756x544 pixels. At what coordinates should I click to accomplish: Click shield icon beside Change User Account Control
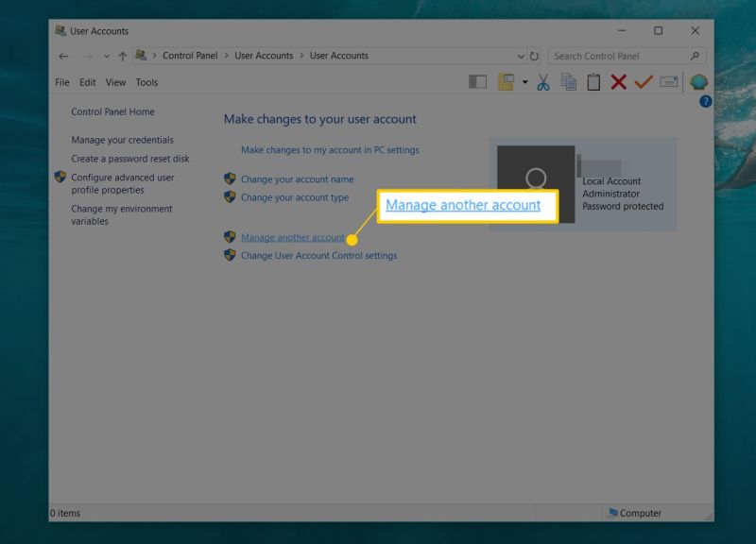[x=230, y=255]
